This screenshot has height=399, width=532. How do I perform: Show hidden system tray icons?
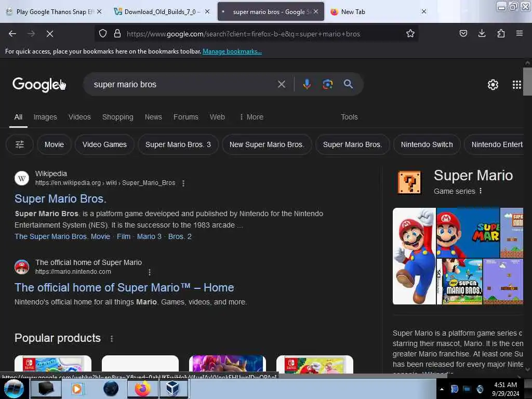tap(442, 389)
